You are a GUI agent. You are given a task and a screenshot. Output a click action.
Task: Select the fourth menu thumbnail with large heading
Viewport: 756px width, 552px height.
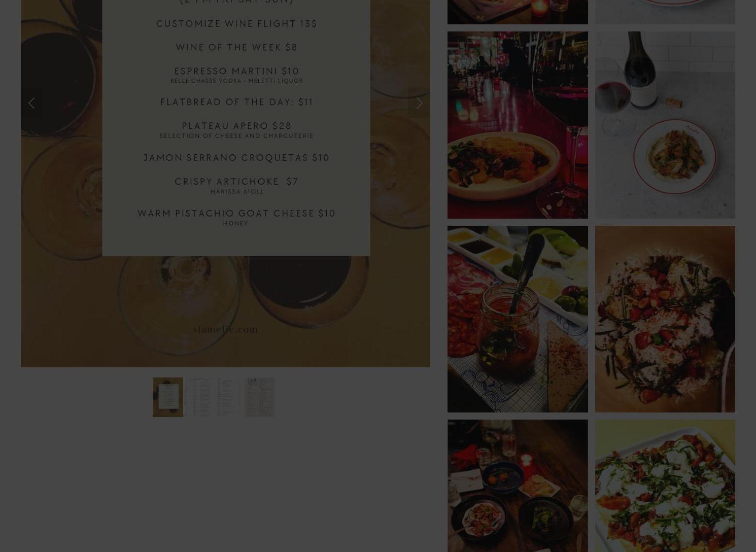pos(260,397)
